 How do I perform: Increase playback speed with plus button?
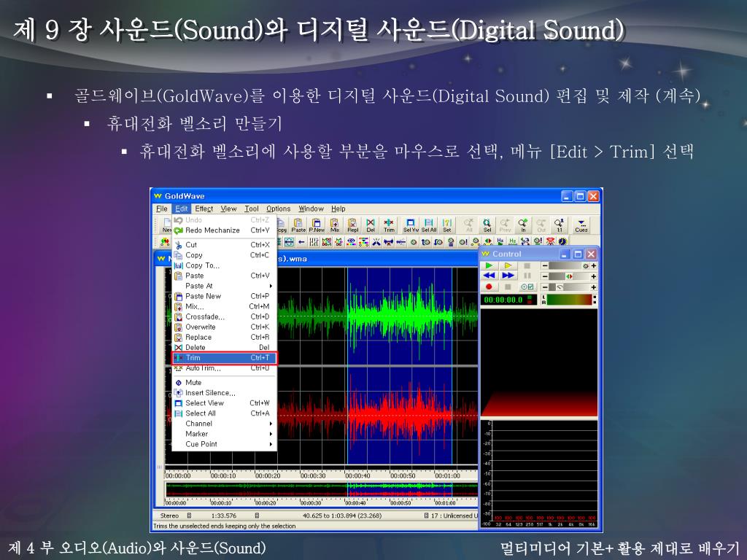[x=594, y=287]
